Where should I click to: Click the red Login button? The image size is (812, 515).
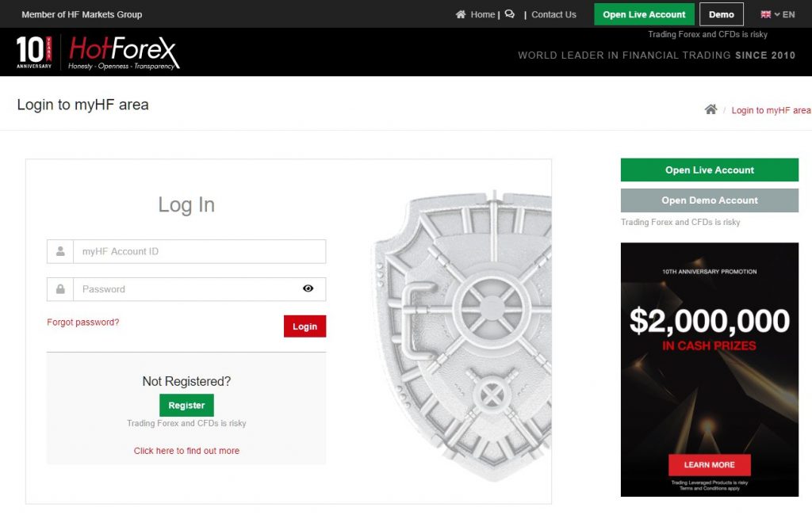305,326
